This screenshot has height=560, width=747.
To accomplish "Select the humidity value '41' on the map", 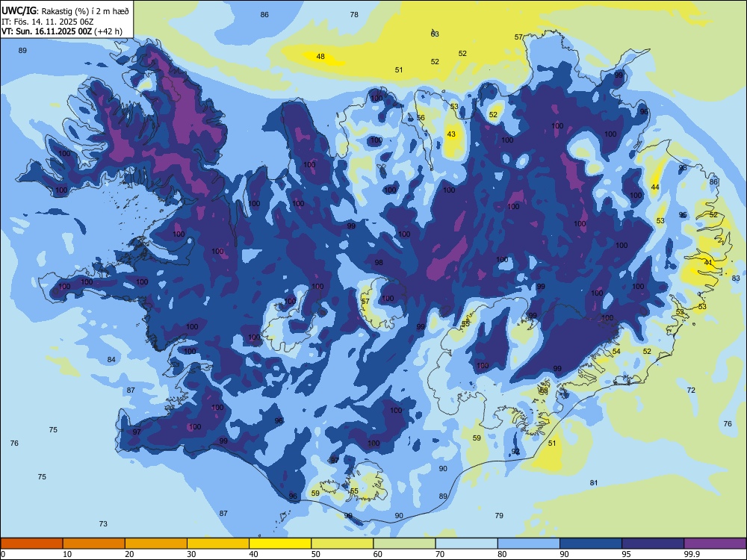I will pyautogui.click(x=708, y=262).
